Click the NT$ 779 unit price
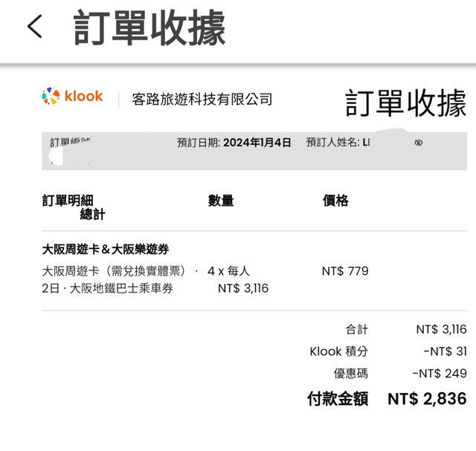This screenshot has height=451, width=476. pos(345,271)
